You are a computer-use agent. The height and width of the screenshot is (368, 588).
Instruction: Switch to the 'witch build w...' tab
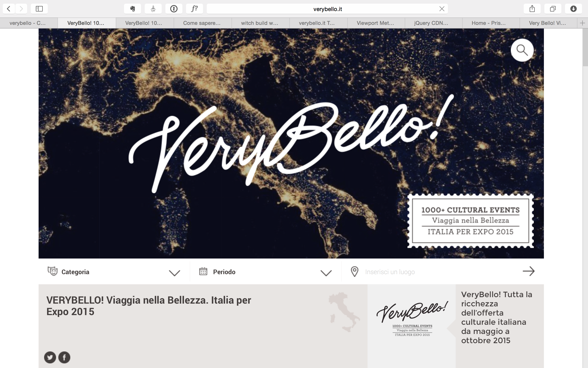[260, 23]
